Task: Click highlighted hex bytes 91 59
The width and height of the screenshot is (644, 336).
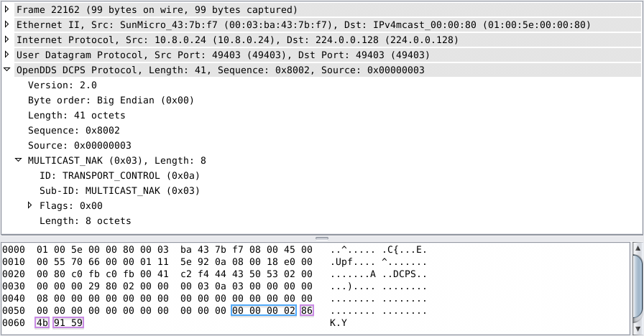Action: [68, 323]
